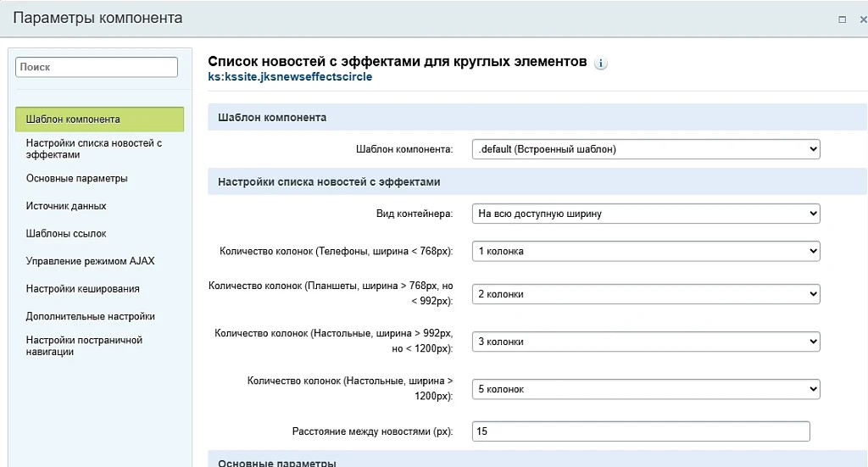Close the Параметры компонента dialog
The image size is (868, 467).
point(863,19)
